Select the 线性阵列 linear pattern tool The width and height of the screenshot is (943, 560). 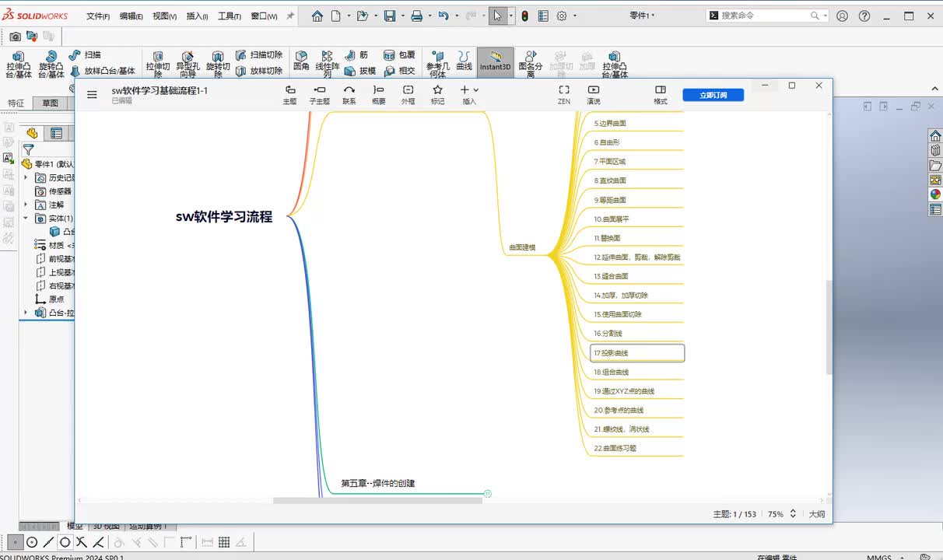[328, 64]
